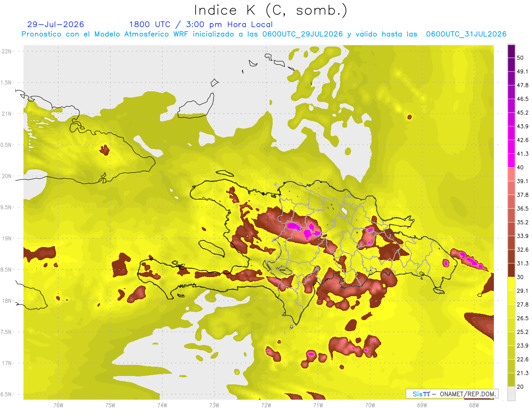Screen dimensions: 532x411
Task: Pick the light gray colorbar segment below 20
Action: click(x=511, y=393)
